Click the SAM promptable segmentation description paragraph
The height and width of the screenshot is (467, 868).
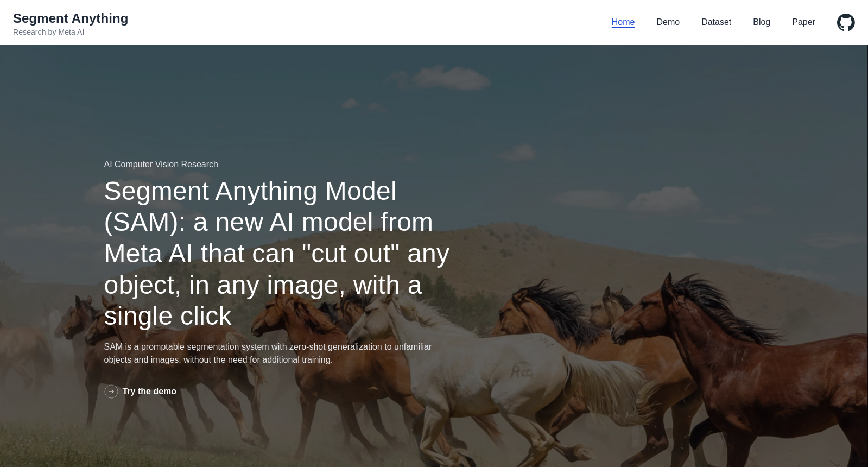(x=268, y=353)
